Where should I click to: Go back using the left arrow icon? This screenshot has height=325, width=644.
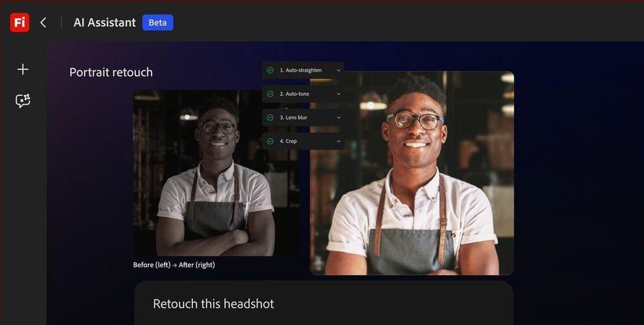[x=43, y=23]
